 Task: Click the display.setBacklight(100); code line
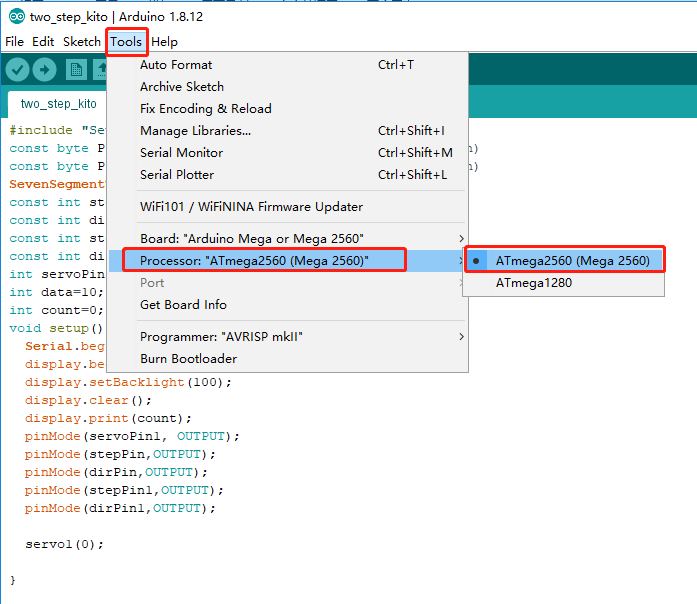pos(128,382)
